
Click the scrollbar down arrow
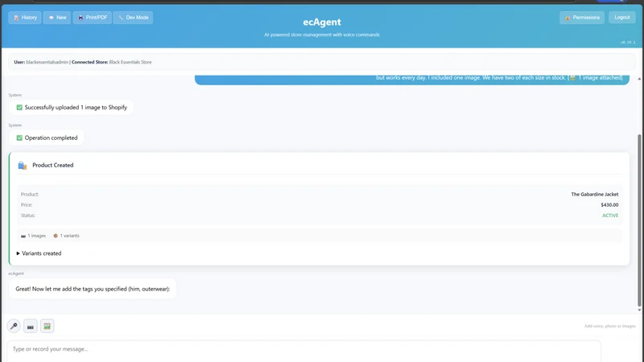click(639, 311)
